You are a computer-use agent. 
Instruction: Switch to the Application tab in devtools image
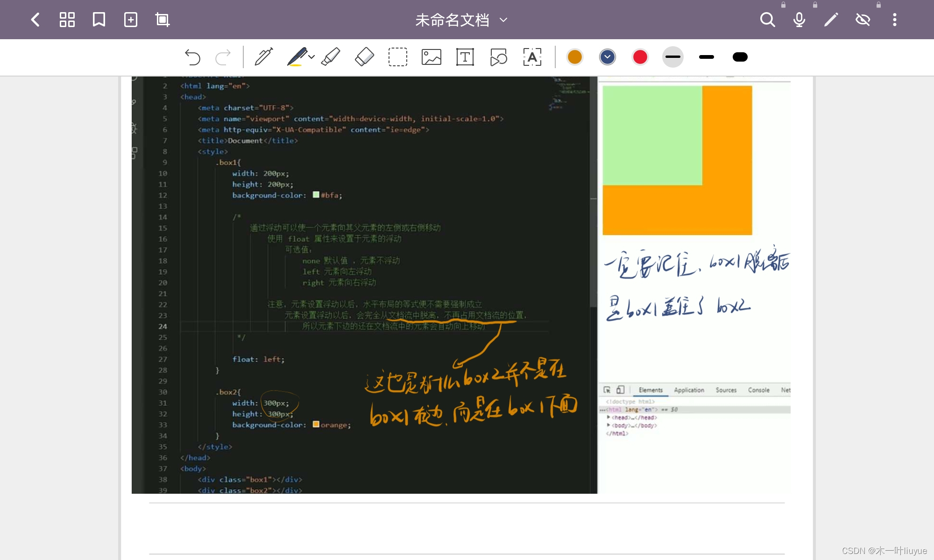(689, 390)
